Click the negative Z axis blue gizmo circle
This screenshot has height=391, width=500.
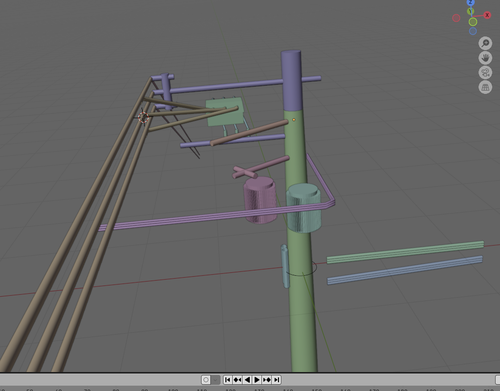pyautogui.click(x=473, y=31)
